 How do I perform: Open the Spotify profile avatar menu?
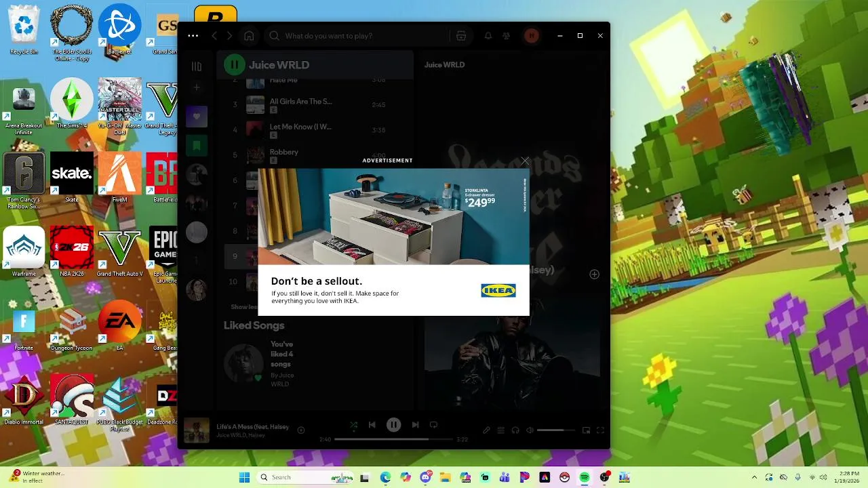(532, 36)
